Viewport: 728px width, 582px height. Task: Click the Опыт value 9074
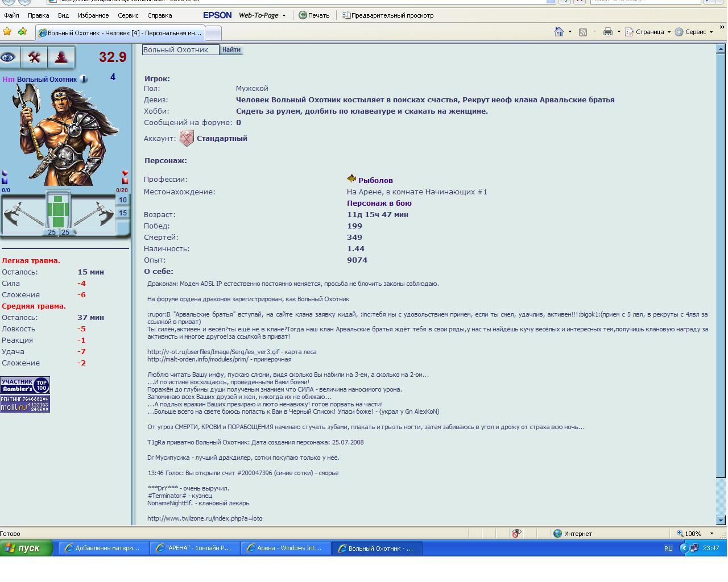coord(357,260)
